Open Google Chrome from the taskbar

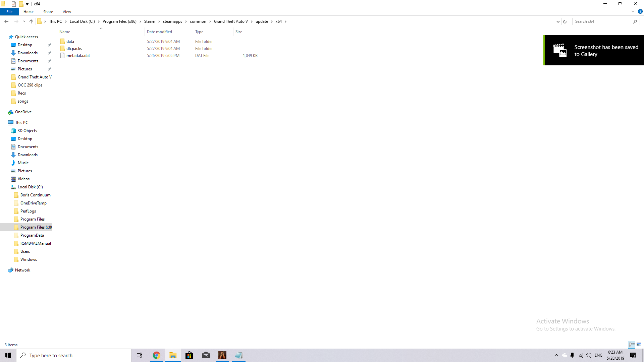click(156, 355)
